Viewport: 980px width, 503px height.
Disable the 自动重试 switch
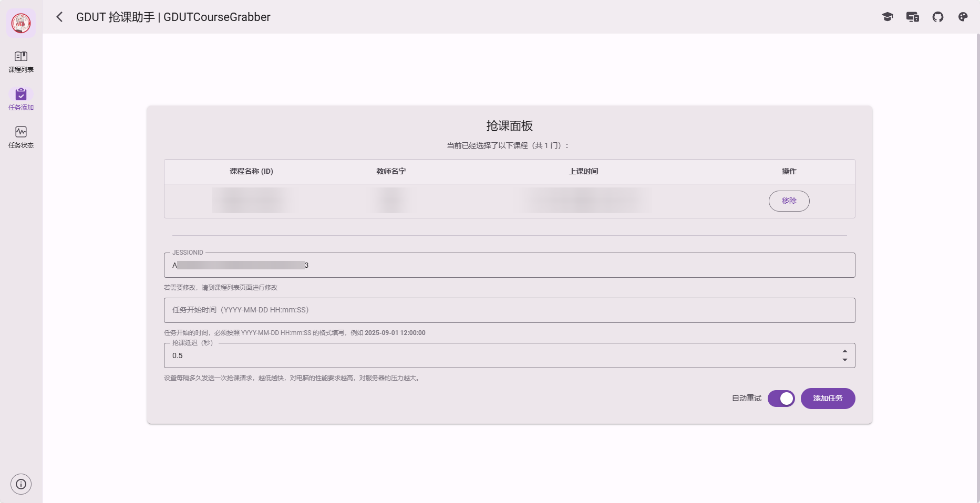pos(781,399)
